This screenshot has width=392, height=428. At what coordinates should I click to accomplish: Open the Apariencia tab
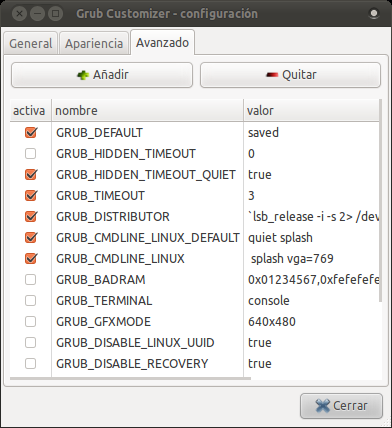(94, 43)
